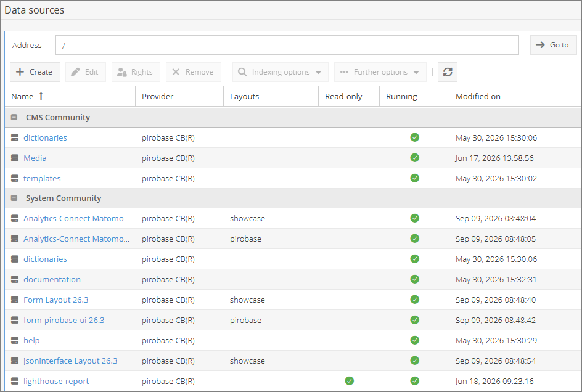Sort by the Layouts column header

click(271, 97)
